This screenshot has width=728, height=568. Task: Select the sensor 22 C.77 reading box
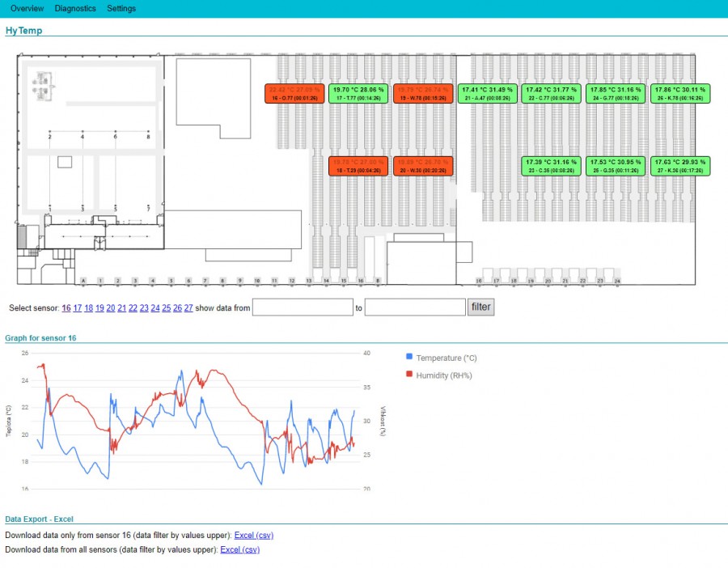point(550,93)
